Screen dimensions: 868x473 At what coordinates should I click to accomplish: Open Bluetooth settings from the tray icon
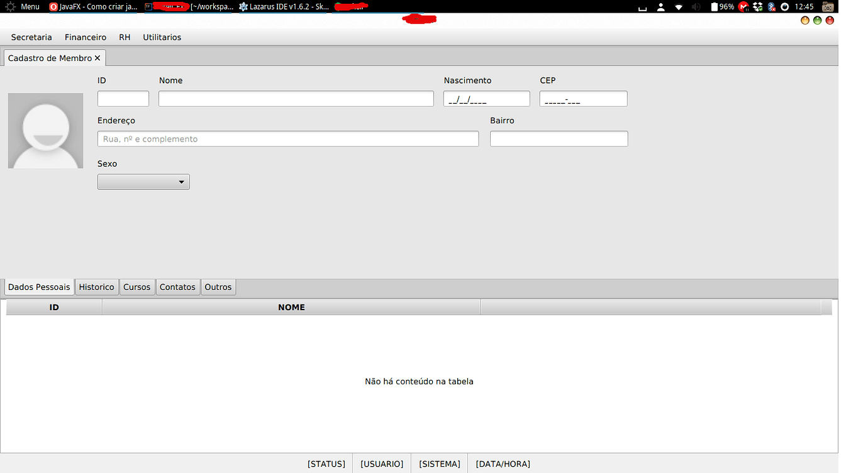pos(771,6)
